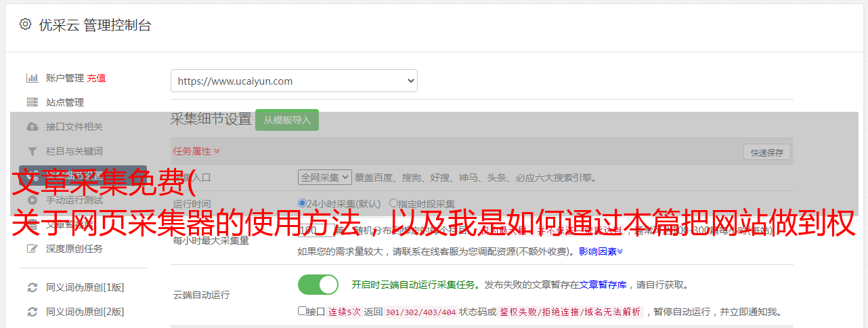
Task: Open 账户管理 in the sidebar
Action: 65,78
